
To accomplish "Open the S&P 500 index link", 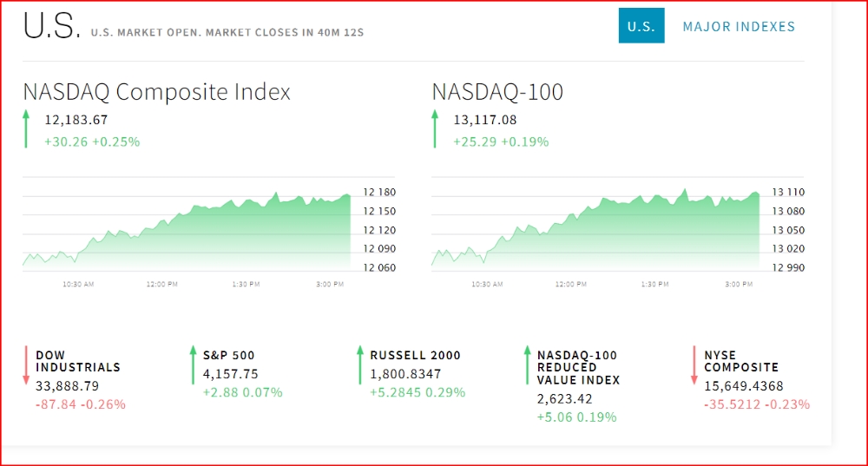I will pos(229,355).
